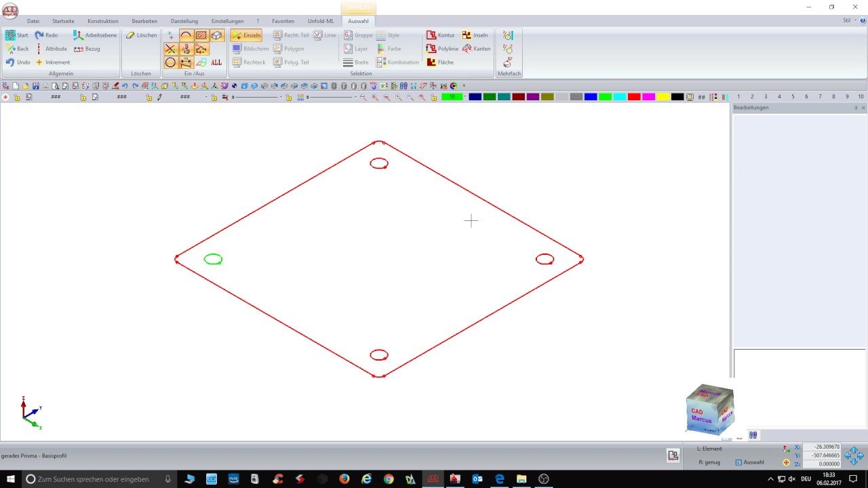
Task: Click the Redo button in ribbon
Action: pyautogui.click(x=46, y=35)
